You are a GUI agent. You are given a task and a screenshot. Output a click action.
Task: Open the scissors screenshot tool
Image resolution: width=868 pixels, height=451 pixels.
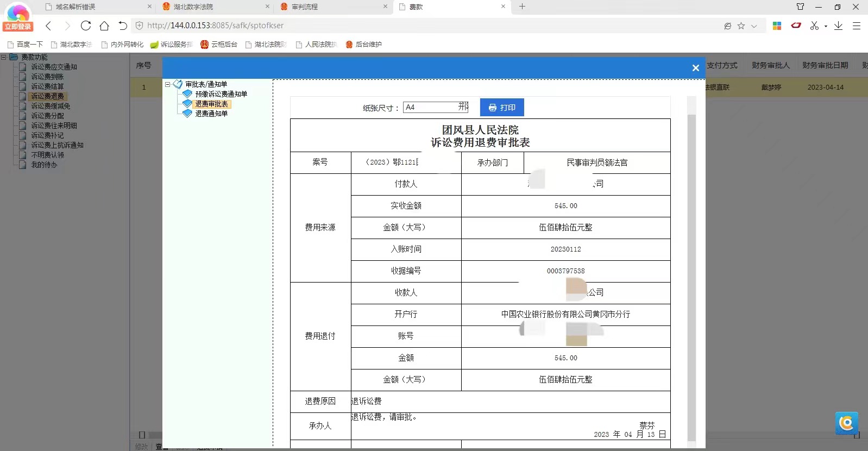[x=814, y=26]
